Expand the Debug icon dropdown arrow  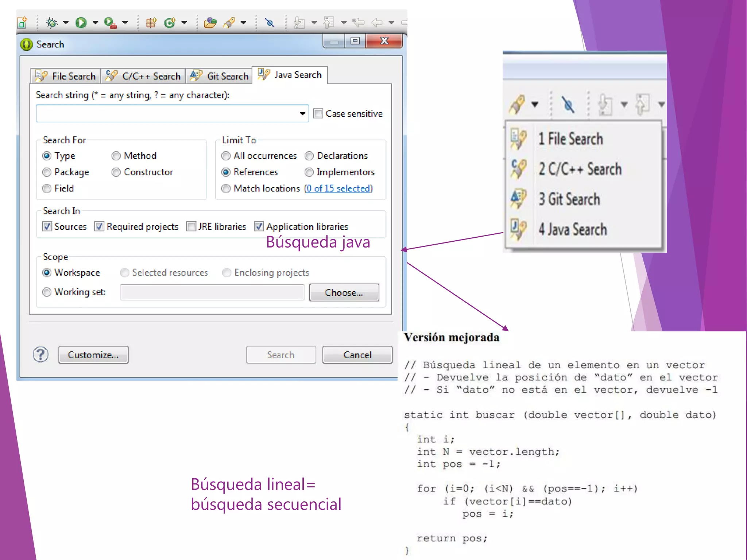point(66,23)
